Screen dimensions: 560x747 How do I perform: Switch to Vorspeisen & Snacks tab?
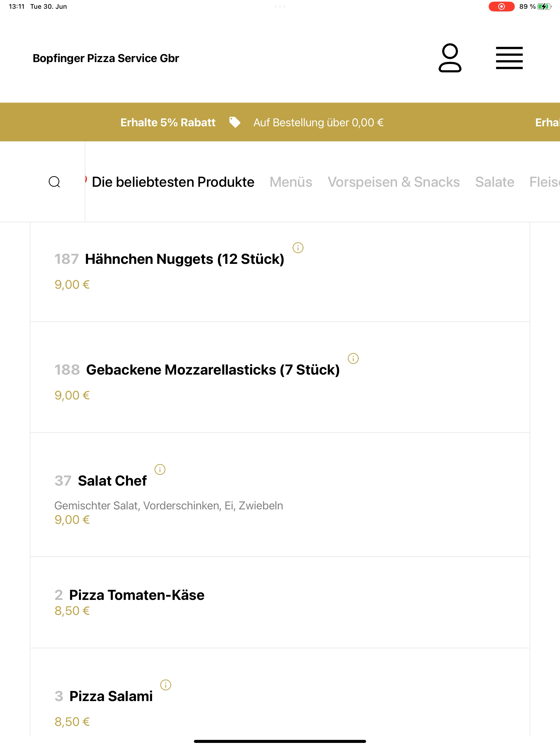393,182
